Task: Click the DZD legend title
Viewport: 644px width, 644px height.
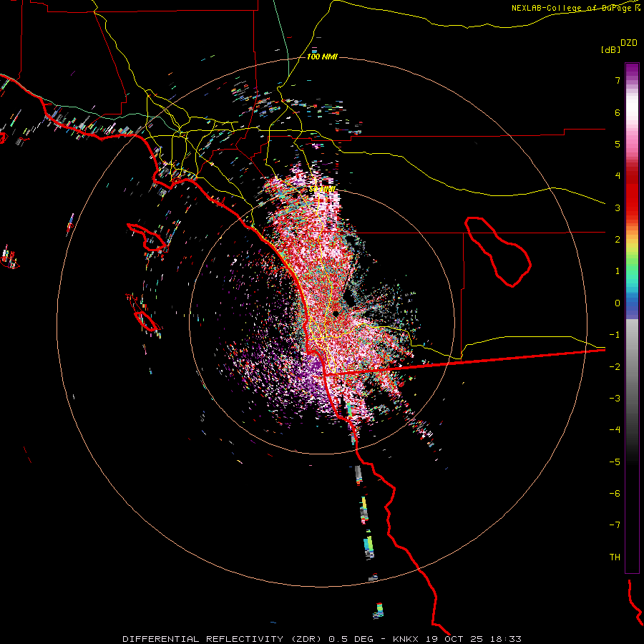Action: (629, 43)
